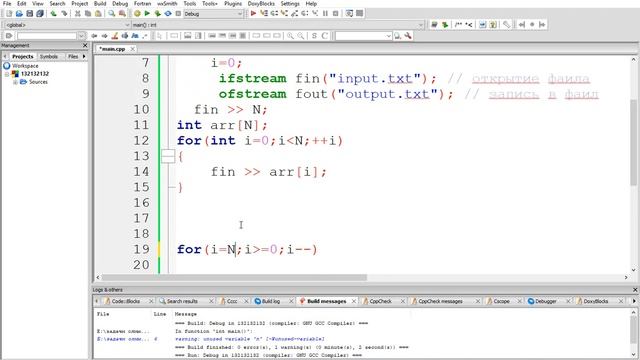Switch to the Files tab
This screenshot has width=640, height=360.
73,56
